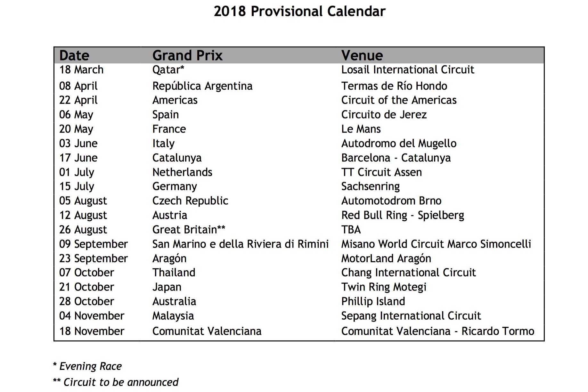Click the Venue column header
Screen dimensions: 588x392
(362, 55)
